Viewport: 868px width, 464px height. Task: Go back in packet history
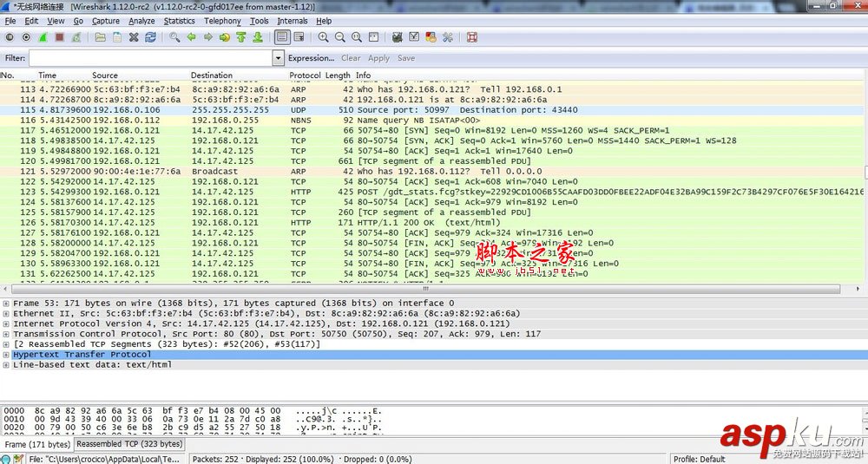click(x=191, y=37)
